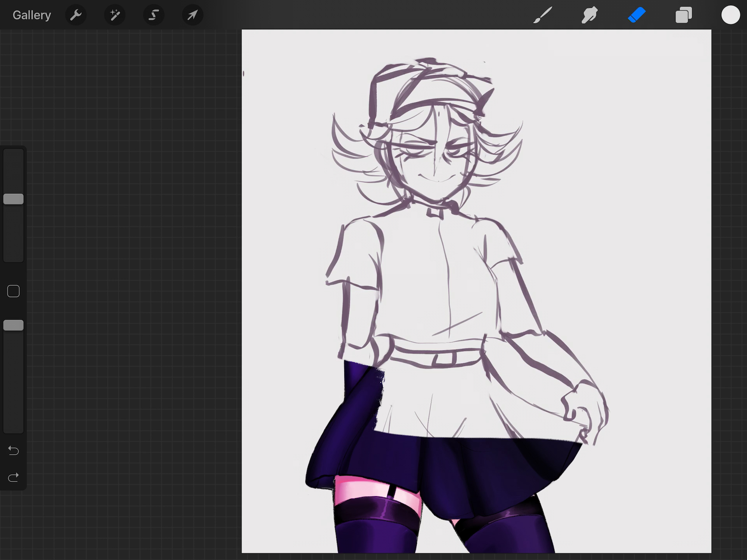Image resolution: width=747 pixels, height=560 pixels.
Task: Select the Brush tool
Action: pyautogui.click(x=543, y=15)
